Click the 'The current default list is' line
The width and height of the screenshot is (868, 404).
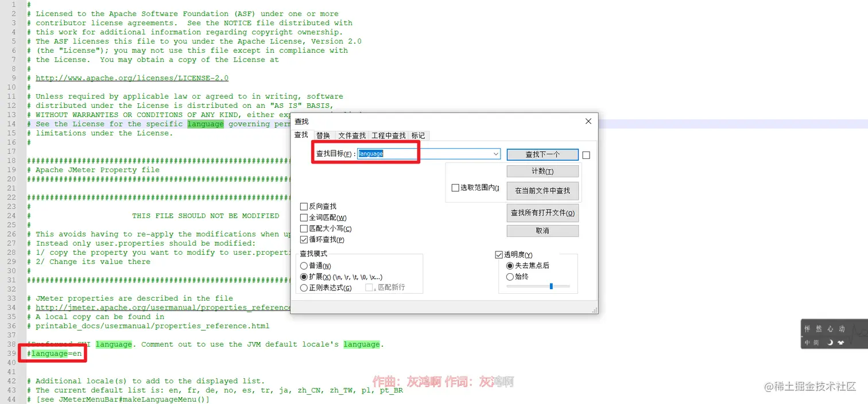215,390
